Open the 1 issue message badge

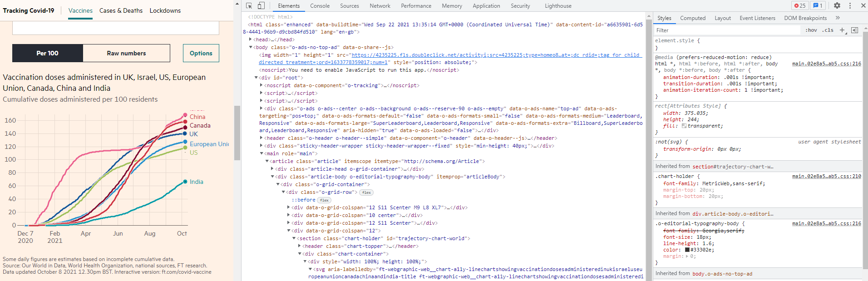pyautogui.click(x=818, y=6)
